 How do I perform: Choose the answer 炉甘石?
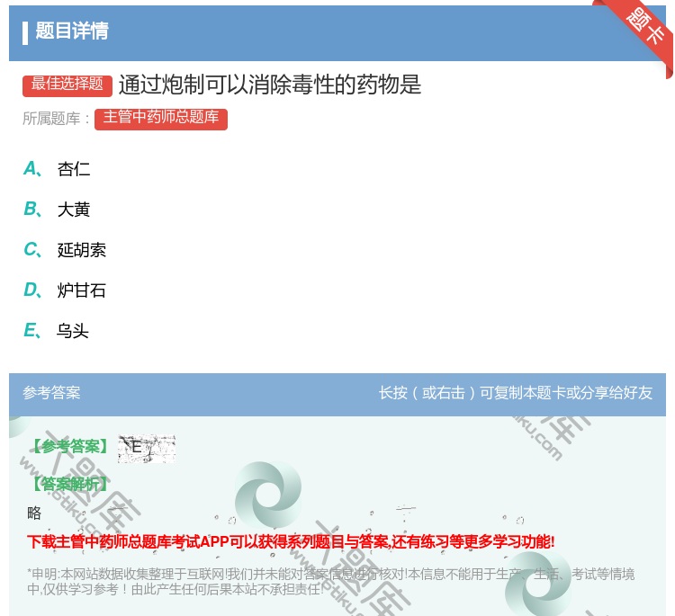click(x=81, y=290)
